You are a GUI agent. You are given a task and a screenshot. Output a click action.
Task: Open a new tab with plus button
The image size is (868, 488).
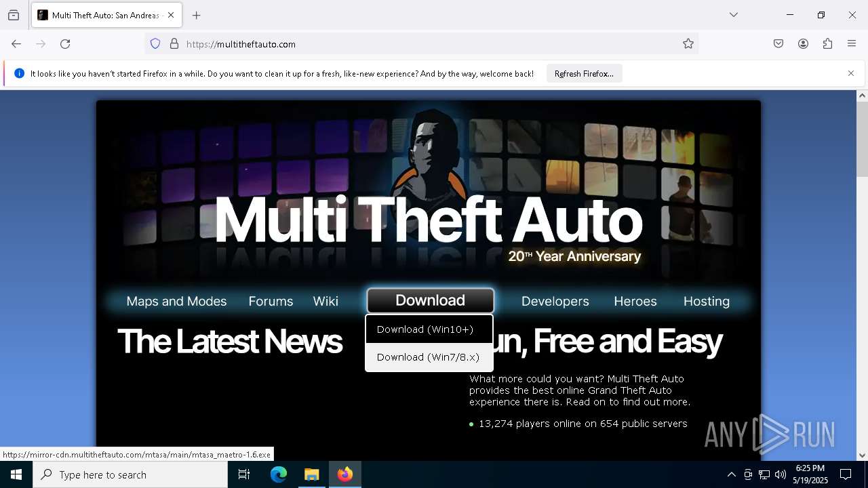197,15
